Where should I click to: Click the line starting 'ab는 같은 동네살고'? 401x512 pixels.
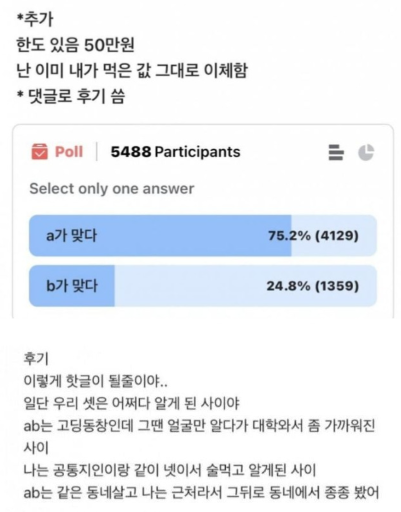pyautogui.click(x=201, y=493)
